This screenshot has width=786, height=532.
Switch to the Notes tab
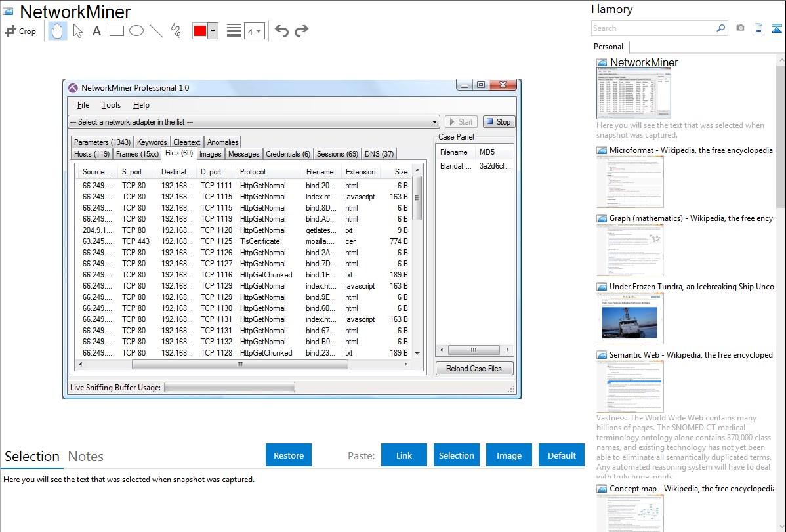pos(86,457)
